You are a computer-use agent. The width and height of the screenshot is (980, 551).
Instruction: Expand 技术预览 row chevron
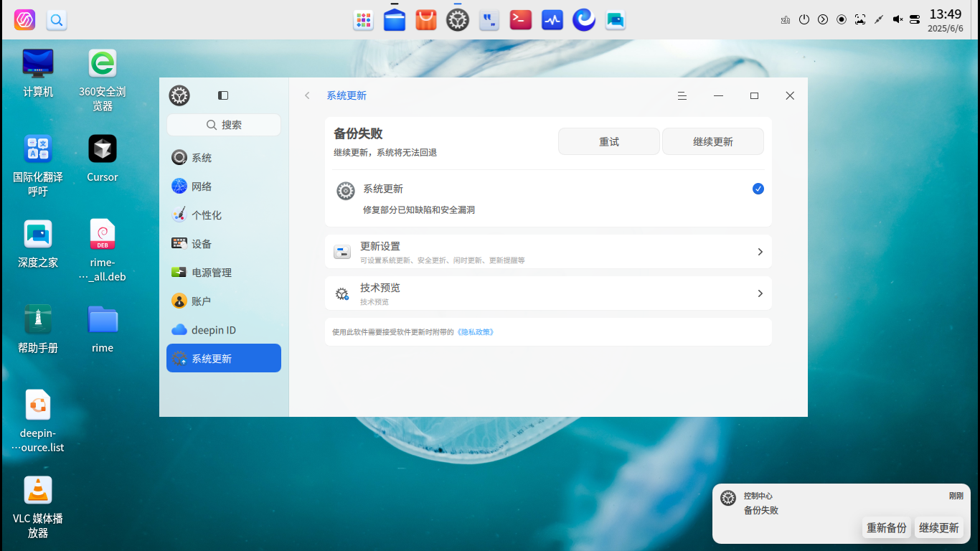pos(760,293)
